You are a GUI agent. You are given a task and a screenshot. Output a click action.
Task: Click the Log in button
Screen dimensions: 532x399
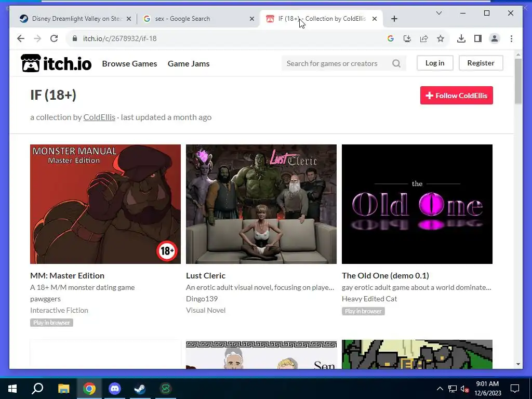pyautogui.click(x=435, y=63)
